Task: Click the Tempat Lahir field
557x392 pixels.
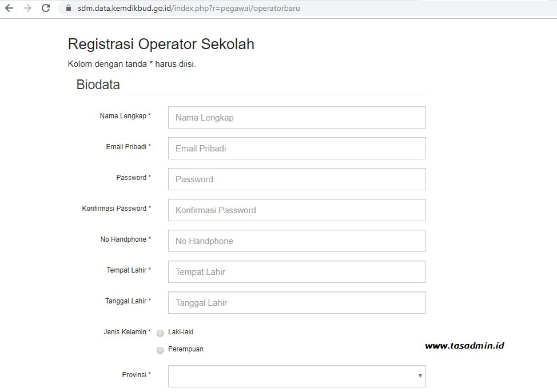Action: click(296, 271)
